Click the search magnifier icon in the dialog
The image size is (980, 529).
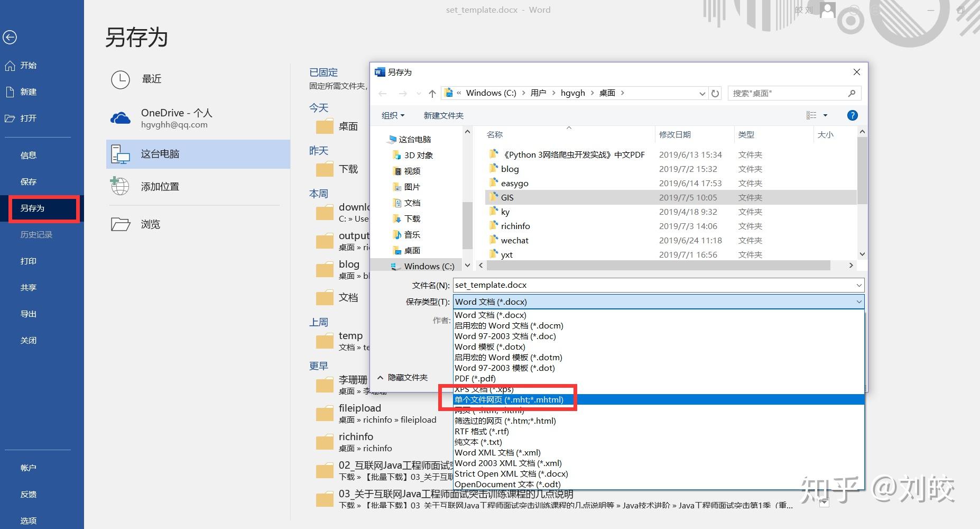(852, 93)
